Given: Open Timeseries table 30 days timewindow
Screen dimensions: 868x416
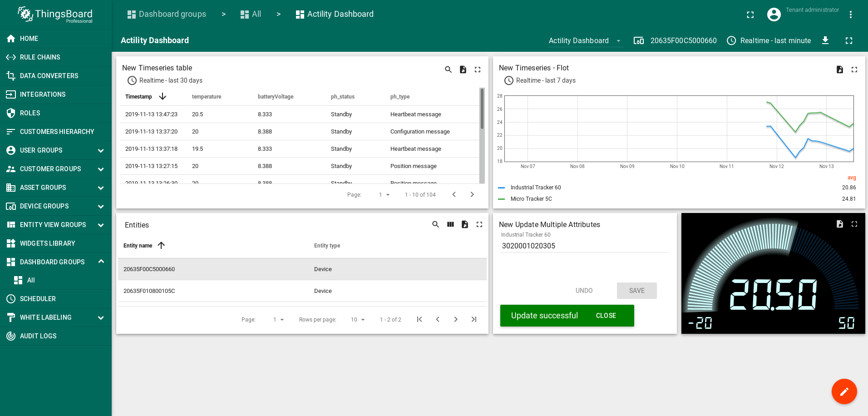Looking at the screenshot, I should 165,80.
